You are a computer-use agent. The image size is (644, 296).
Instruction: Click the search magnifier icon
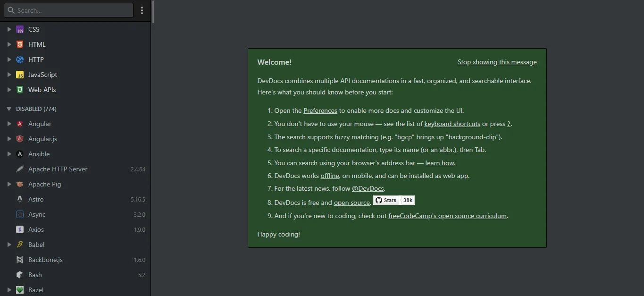[x=11, y=10]
